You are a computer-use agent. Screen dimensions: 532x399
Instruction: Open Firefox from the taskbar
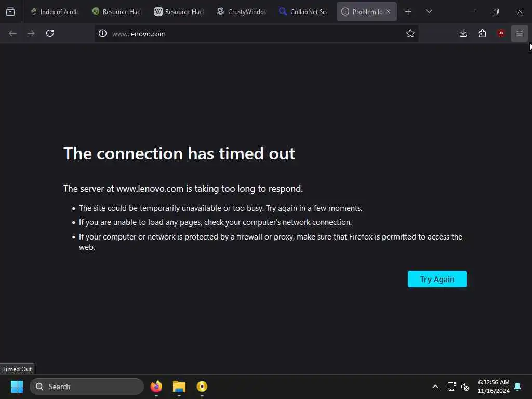pyautogui.click(x=156, y=387)
